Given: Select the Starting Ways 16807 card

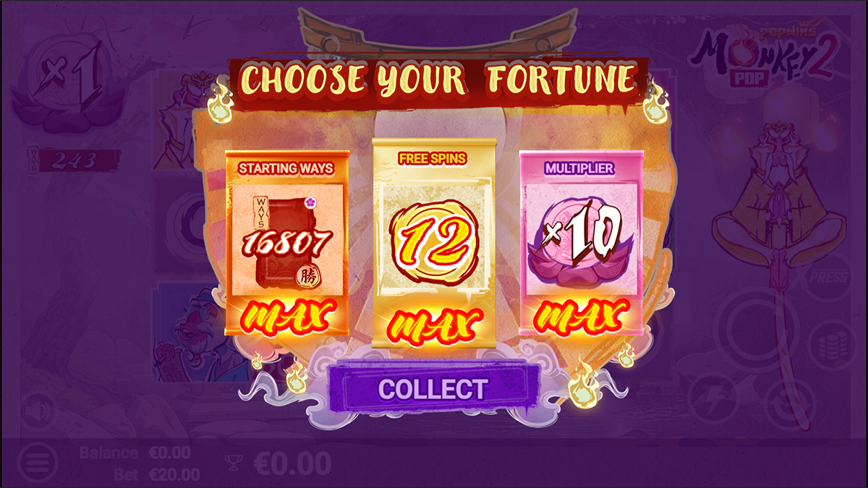Looking at the screenshot, I should [286, 243].
